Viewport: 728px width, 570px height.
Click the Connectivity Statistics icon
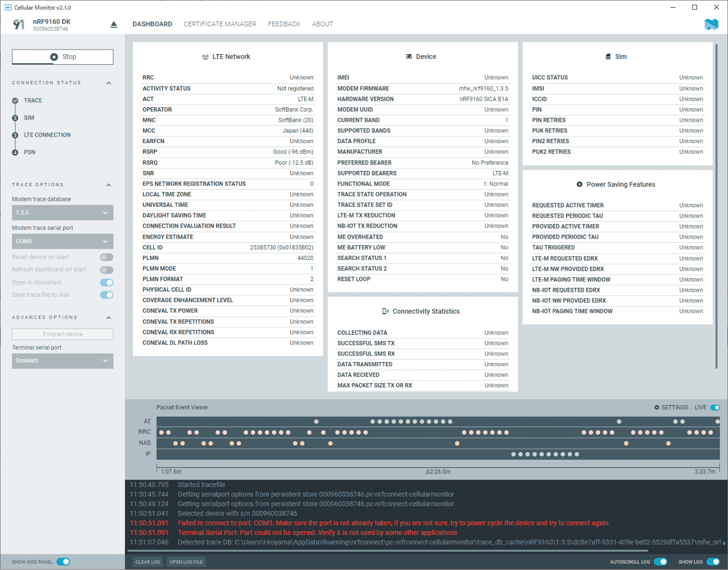pos(385,312)
